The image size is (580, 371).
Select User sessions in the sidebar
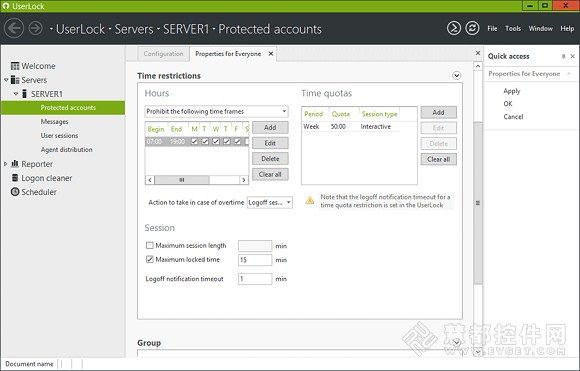(x=59, y=136)
